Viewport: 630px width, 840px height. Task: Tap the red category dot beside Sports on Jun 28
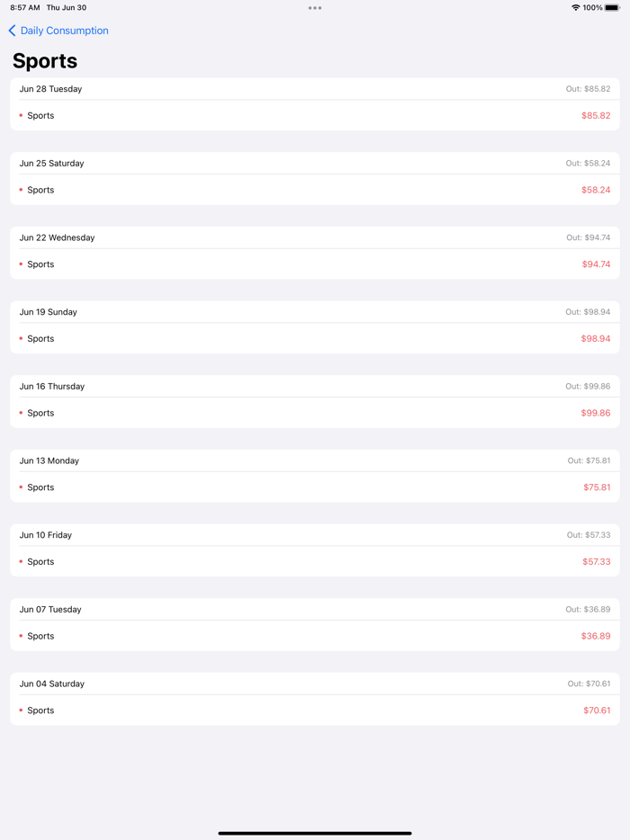tap(22, 115)
